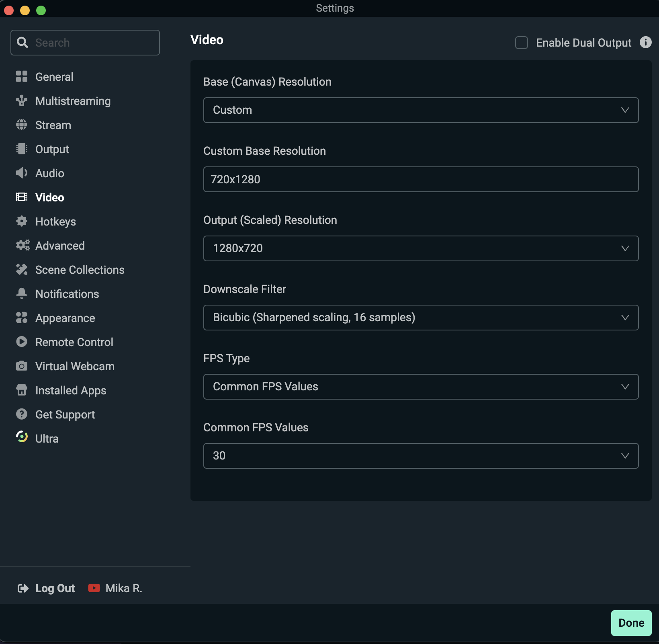The width and height of the screenshot is (659, 644).
Task: Click the Virtual Webcam camera icon
Action: (22, 366)
